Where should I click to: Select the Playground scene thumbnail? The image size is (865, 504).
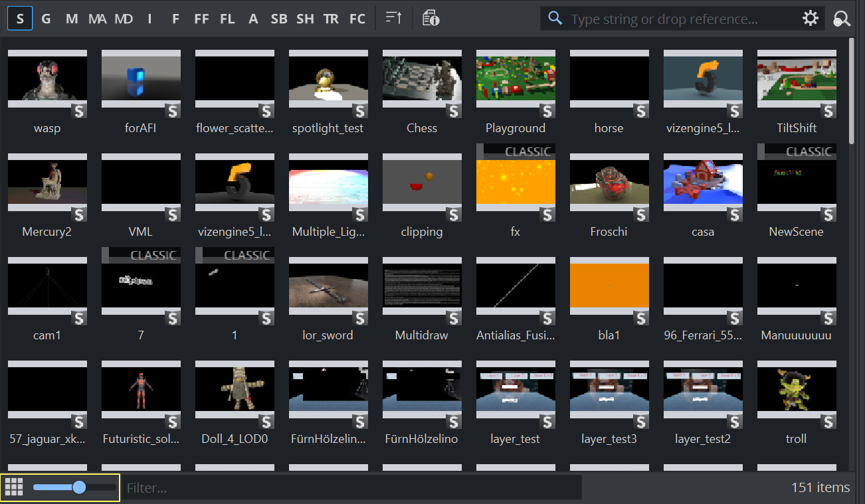516,78
